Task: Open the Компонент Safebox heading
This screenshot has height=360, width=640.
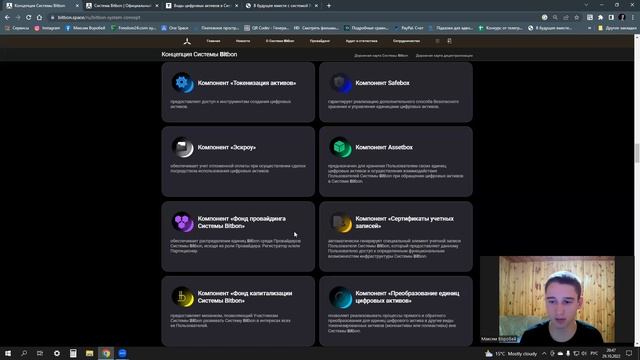Action: click(382, 83)
